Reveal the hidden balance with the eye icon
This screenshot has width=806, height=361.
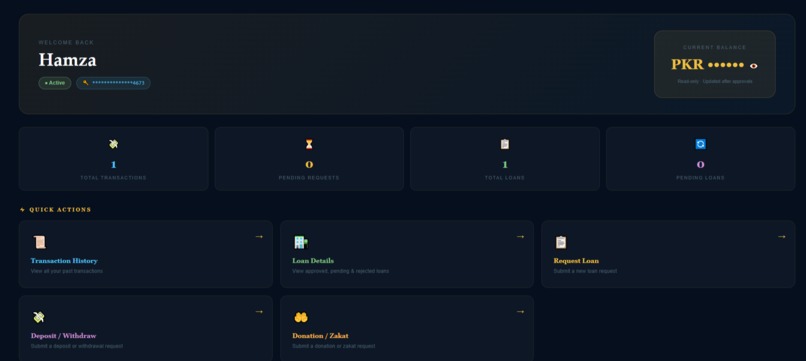(x=754, y=66)
